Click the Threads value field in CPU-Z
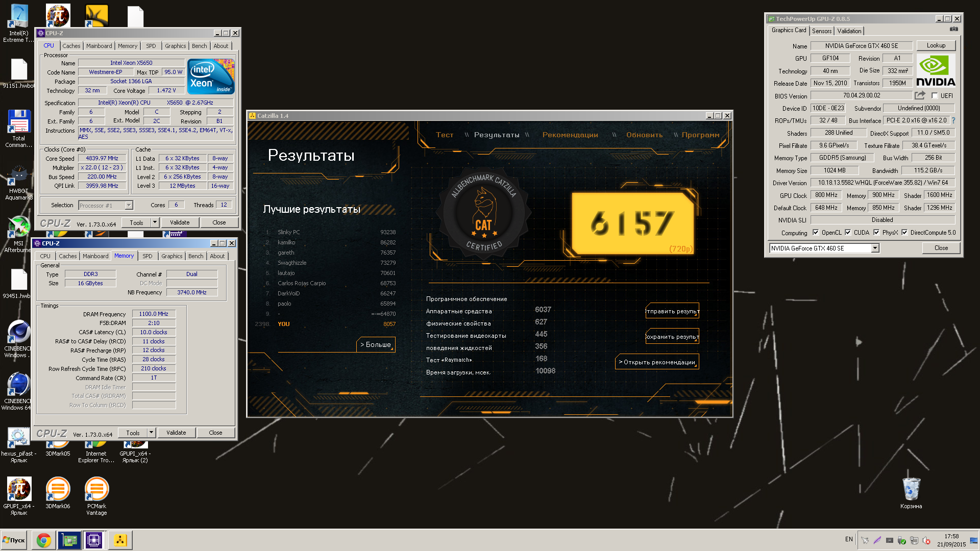Viewport: 980px width, 551px height. tap(224, 205)
